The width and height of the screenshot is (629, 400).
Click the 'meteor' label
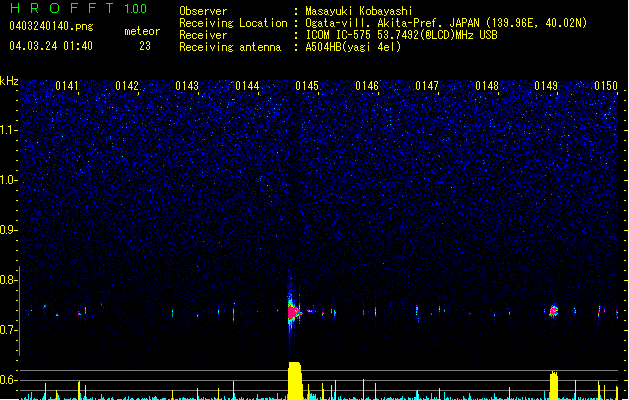click(x=142, y=31)
